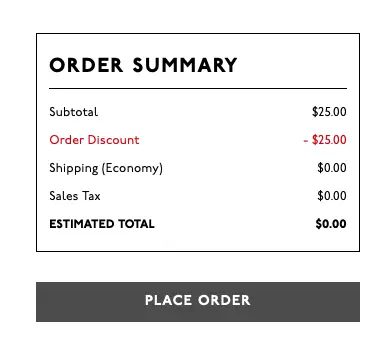Click the word SUMMARY in the heading

185,65
